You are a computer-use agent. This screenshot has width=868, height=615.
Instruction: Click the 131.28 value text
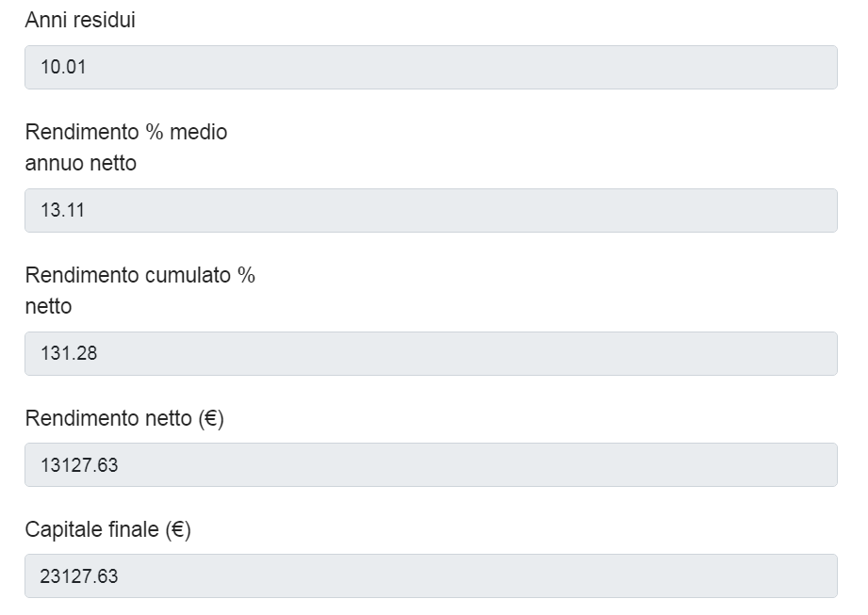pos(69,353)
